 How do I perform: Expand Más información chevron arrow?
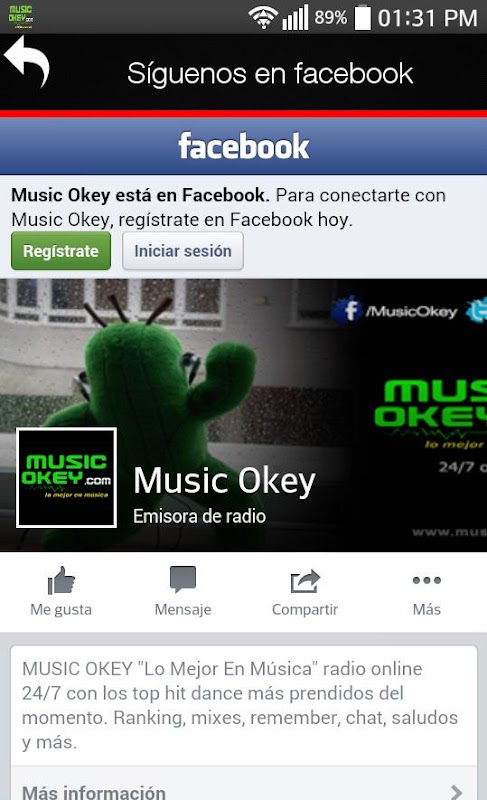[x=457, y=792]
